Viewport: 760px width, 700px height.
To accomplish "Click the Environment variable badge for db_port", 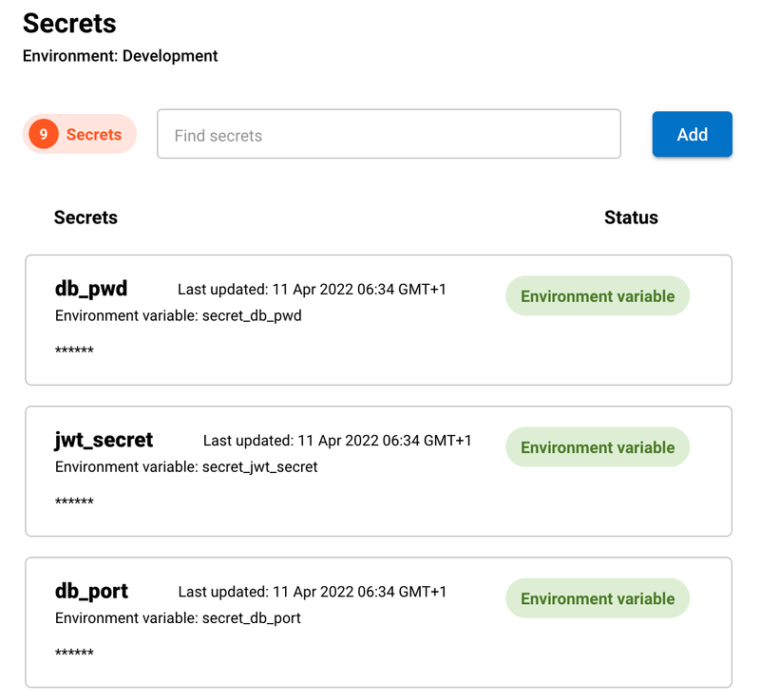I will (x=597, y=598).
